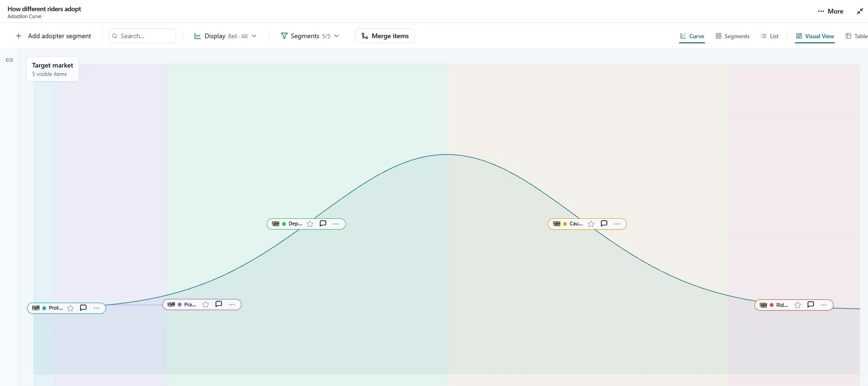Screen dimensions: 868x386
Task: Open comments on the Rid... card
Action: point(811,305)
